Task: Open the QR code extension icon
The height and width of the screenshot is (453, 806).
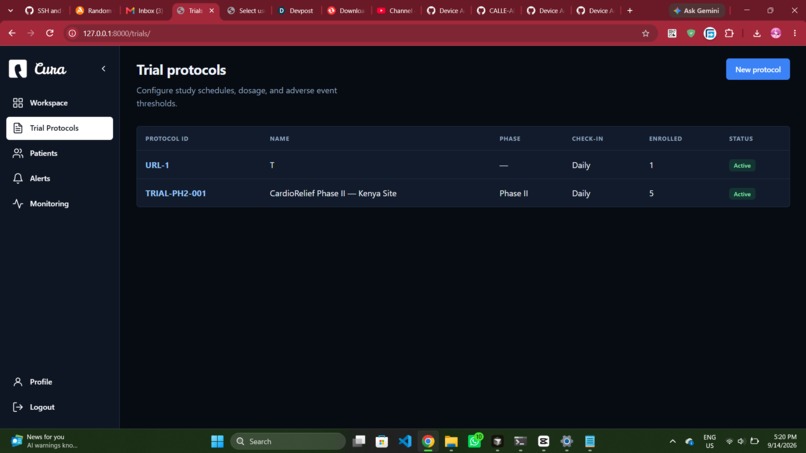Action: click(x=672, y=33)
